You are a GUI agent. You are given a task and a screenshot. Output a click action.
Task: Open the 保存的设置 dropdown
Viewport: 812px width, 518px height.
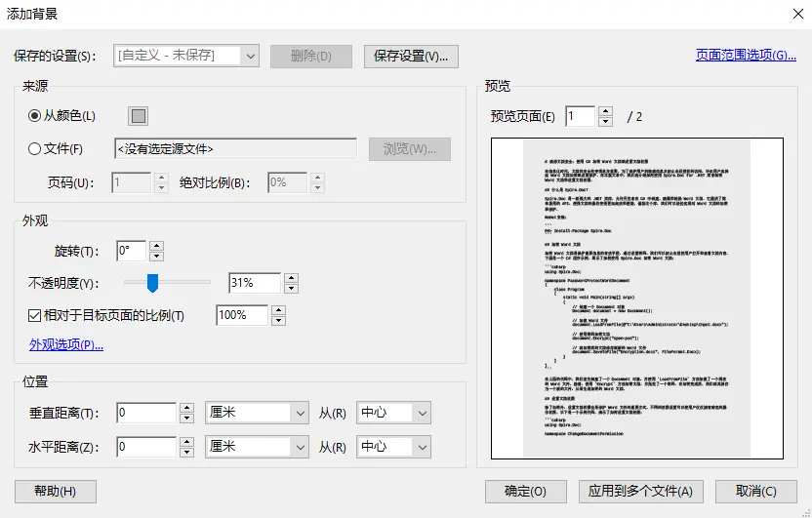(x=186, y=56)
